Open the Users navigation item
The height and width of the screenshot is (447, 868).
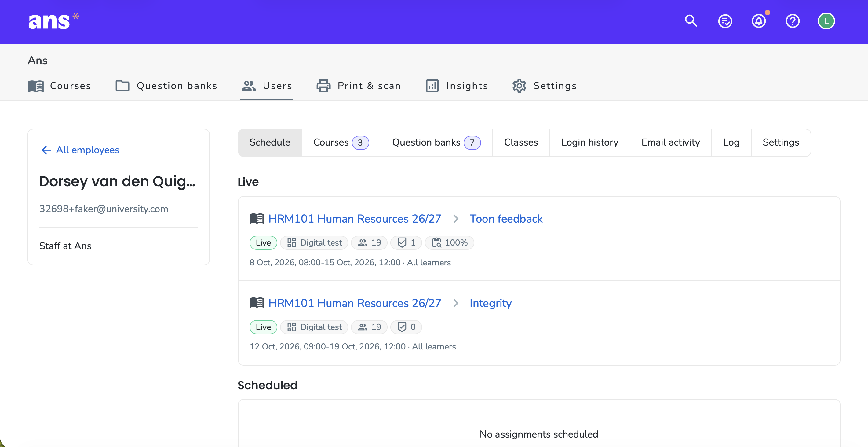[x=267, y=86]
